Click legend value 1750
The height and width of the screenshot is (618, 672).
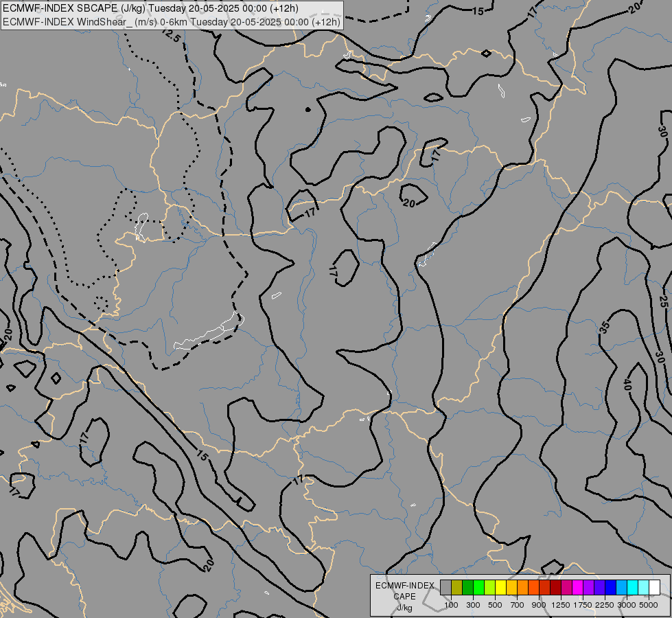(x=583, y=605)
